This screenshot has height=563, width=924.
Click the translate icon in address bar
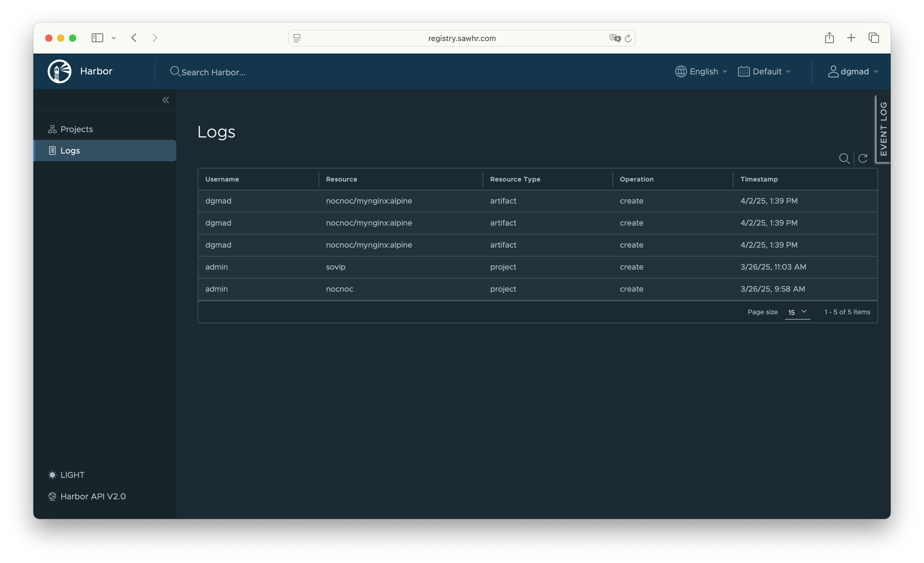click(x=615, y=38)
